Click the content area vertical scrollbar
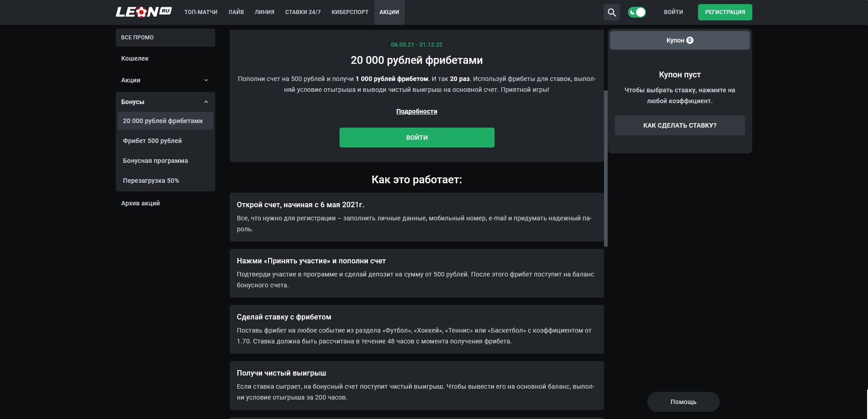This screenshot has width=868, height=419. coord(606,168)
